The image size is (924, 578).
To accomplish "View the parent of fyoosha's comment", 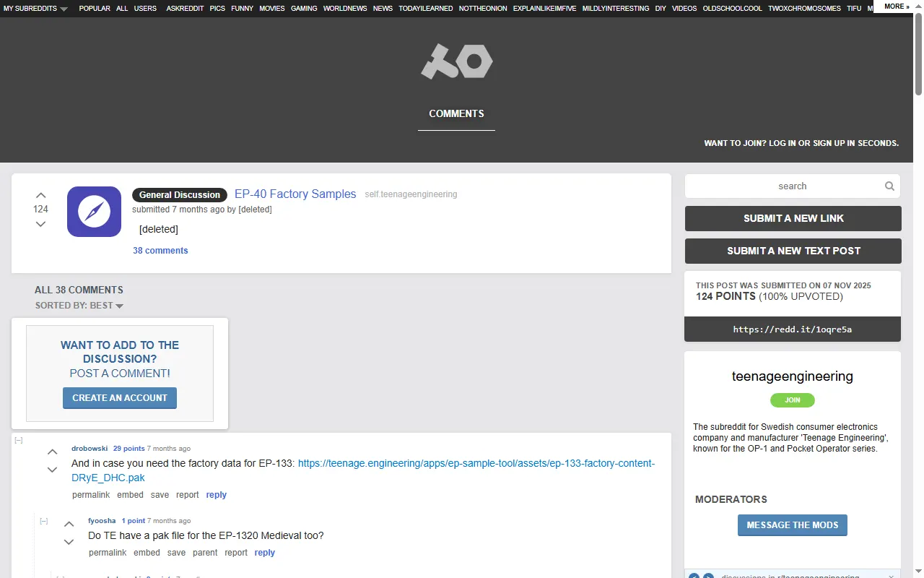I will point(205,553).
